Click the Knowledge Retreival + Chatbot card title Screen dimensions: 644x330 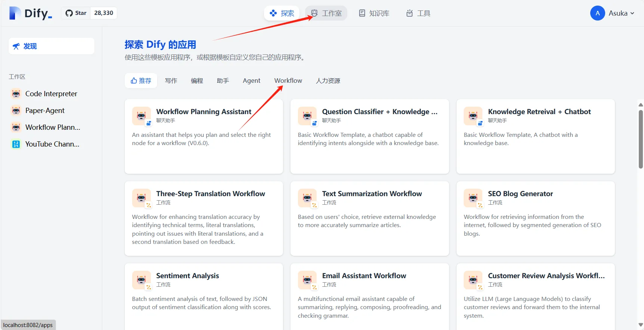539,111
